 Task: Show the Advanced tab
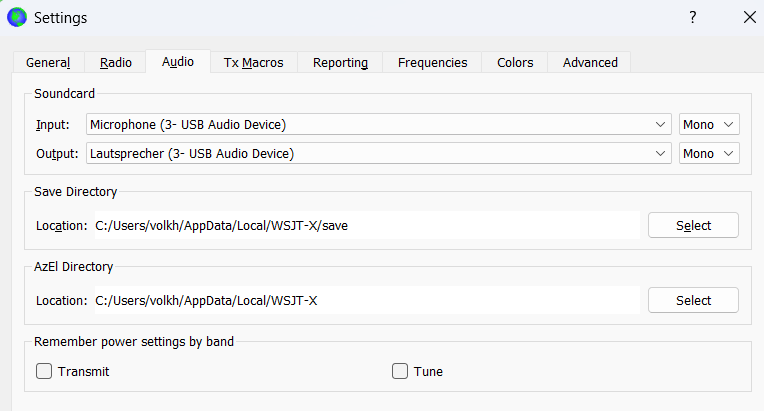point(590,62)
